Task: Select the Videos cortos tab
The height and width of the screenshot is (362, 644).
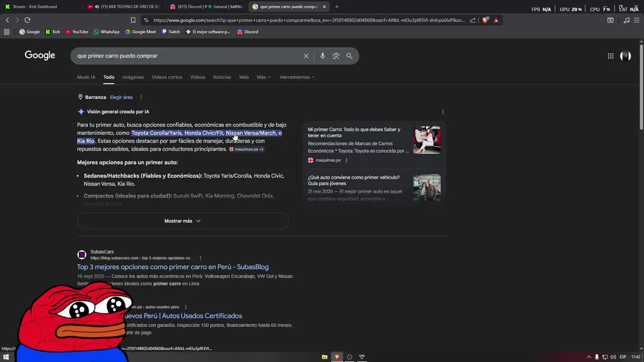Action: coord(167,77)
